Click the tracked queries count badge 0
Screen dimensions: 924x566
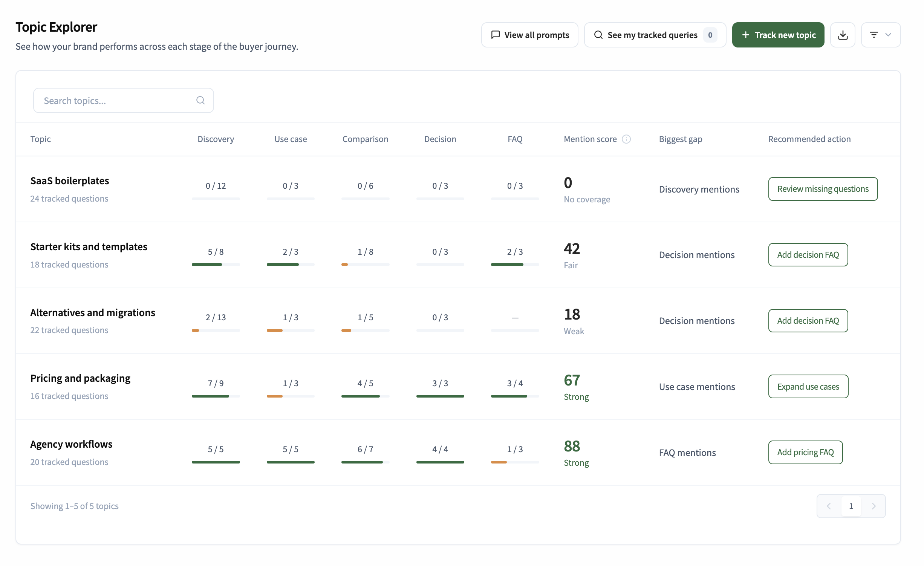click(710, 35)
